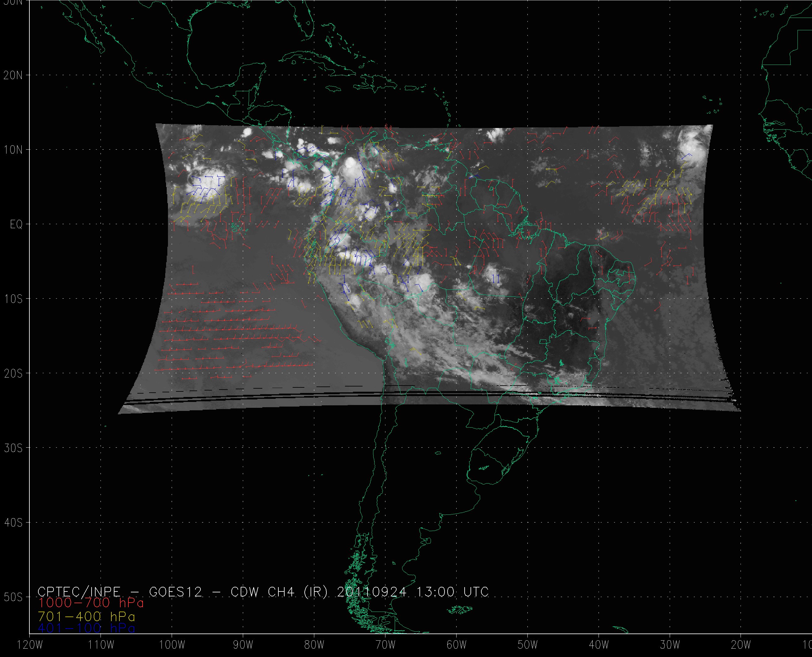
Task: Click the CH4 (IR) channel label
Action: (298, 592)
